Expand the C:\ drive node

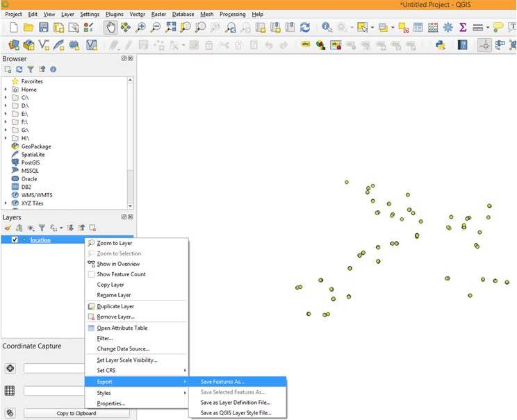pyautogui.click(x=6, y=97)
